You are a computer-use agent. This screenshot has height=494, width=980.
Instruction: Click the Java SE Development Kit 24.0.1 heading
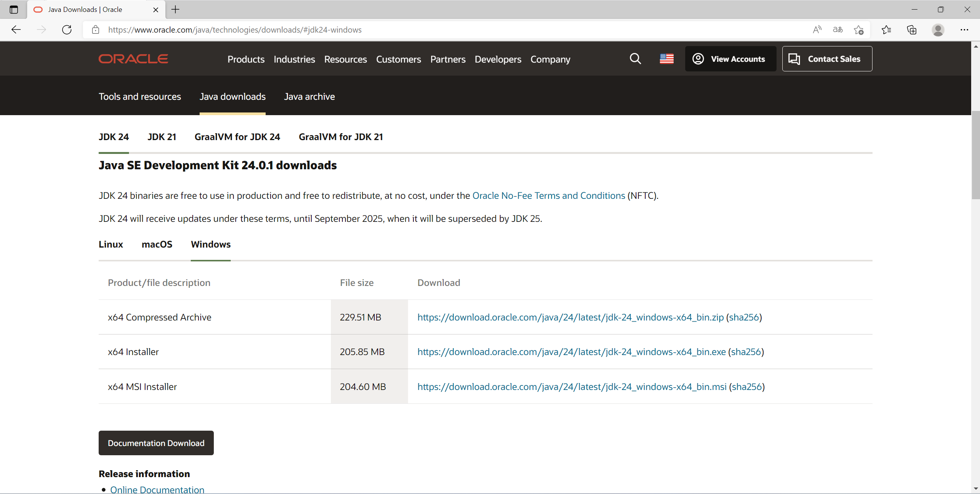[x=218, y=165]
